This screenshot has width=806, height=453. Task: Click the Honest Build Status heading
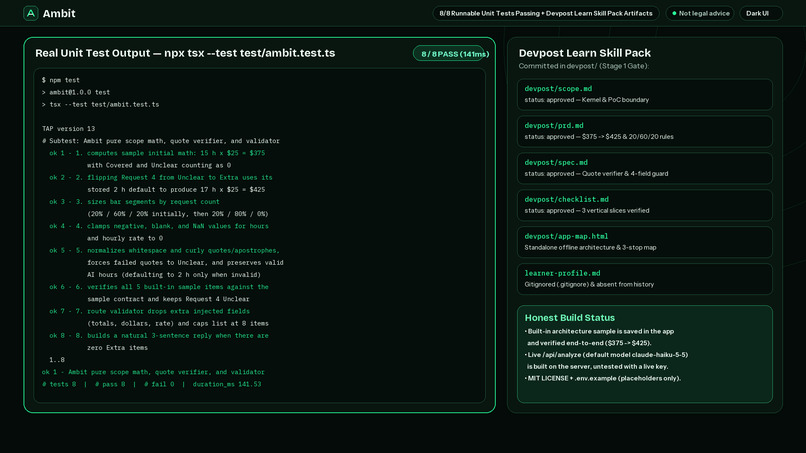pyautogui.click(x=570, y=318)
